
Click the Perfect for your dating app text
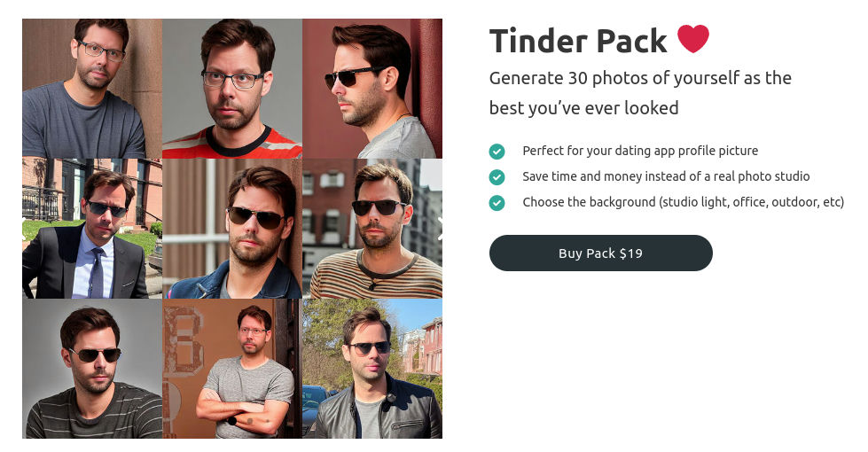[x=640, y=151]
